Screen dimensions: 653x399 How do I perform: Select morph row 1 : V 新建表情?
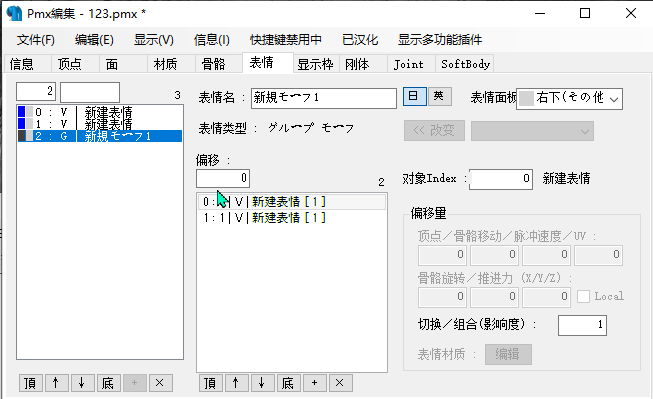tap(100, 124)
